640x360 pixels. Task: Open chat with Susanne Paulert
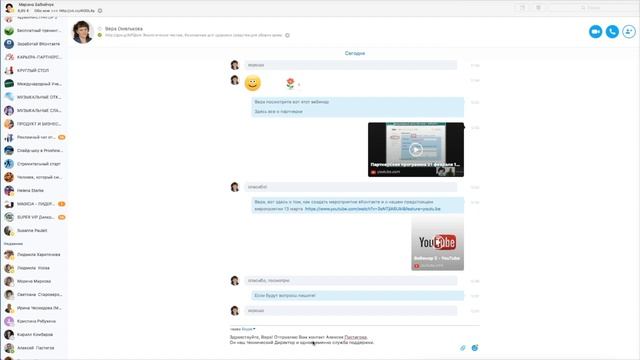(x=34, y=231)
